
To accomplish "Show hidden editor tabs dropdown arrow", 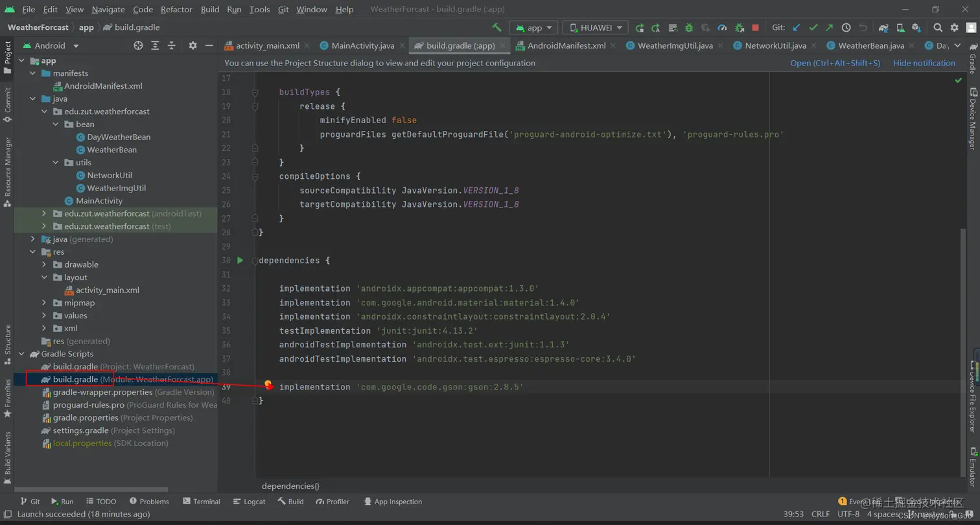I will (x=959, y=45).
